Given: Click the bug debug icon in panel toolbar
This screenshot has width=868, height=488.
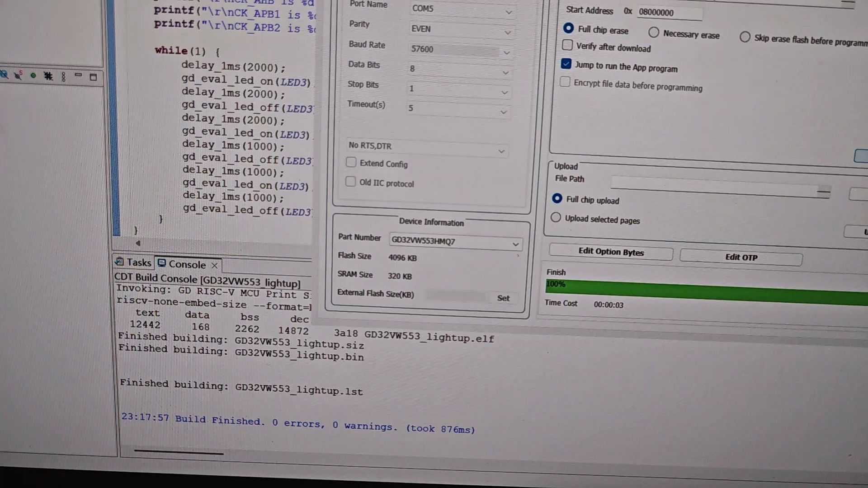Looking at the screenshot, I should point(48,76).
